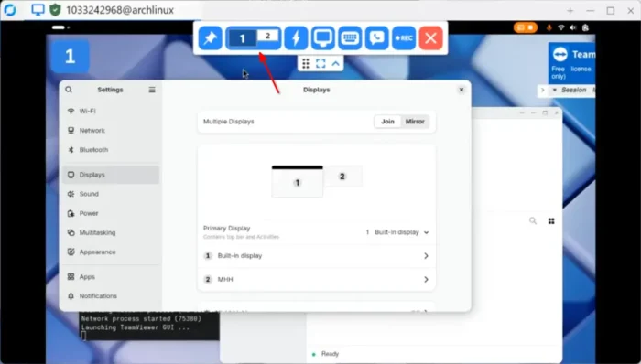Open the lightning quick actions menu

point(296,37)
